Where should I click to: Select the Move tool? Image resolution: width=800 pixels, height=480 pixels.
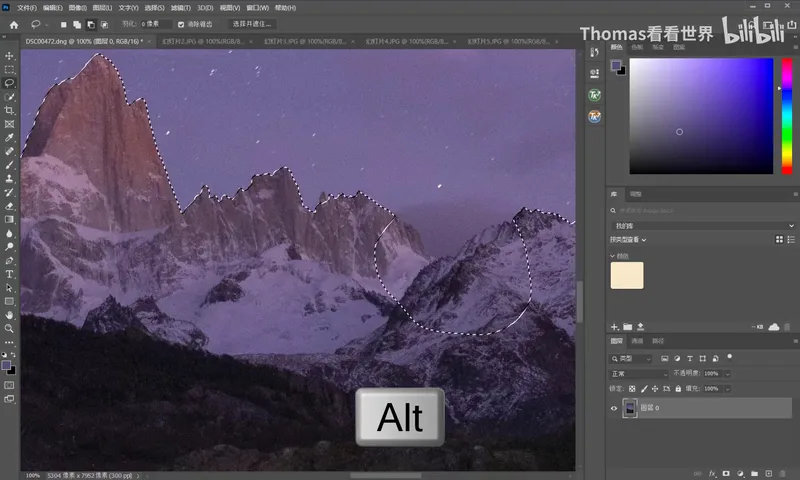pos(9,56)
